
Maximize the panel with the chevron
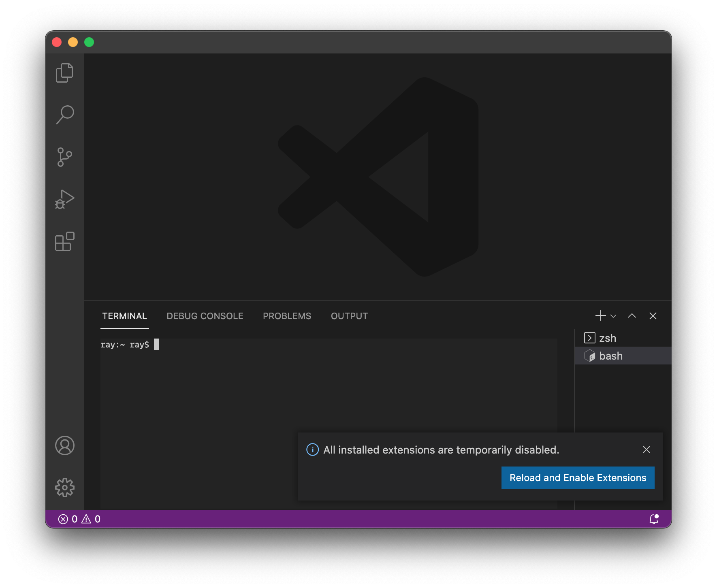pos(632,316)
